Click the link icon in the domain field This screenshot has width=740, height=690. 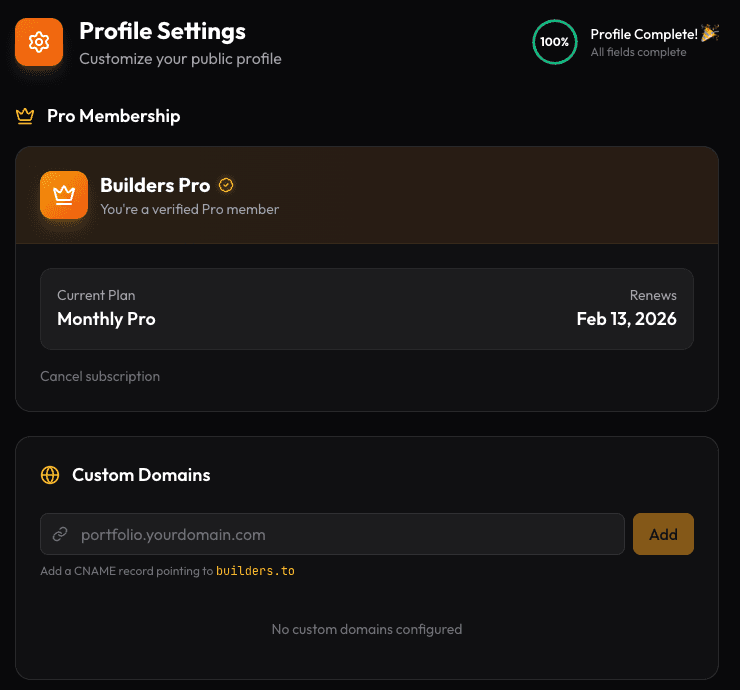click(x=60, y=534)
